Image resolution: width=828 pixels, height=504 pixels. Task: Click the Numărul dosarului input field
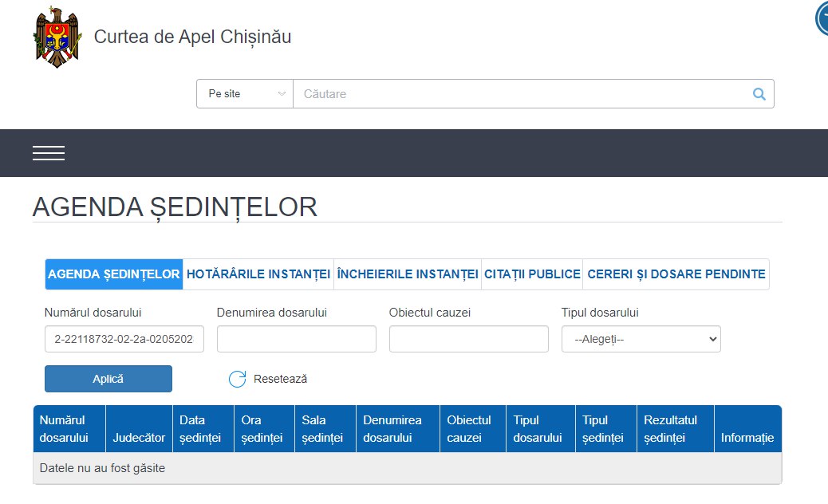(x=124, y=339)
